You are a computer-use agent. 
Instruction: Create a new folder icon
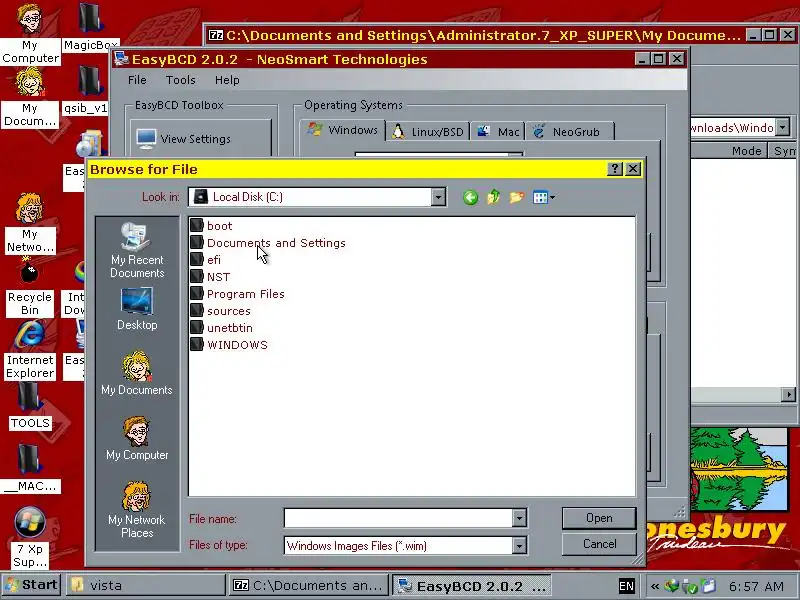point(516,197)
